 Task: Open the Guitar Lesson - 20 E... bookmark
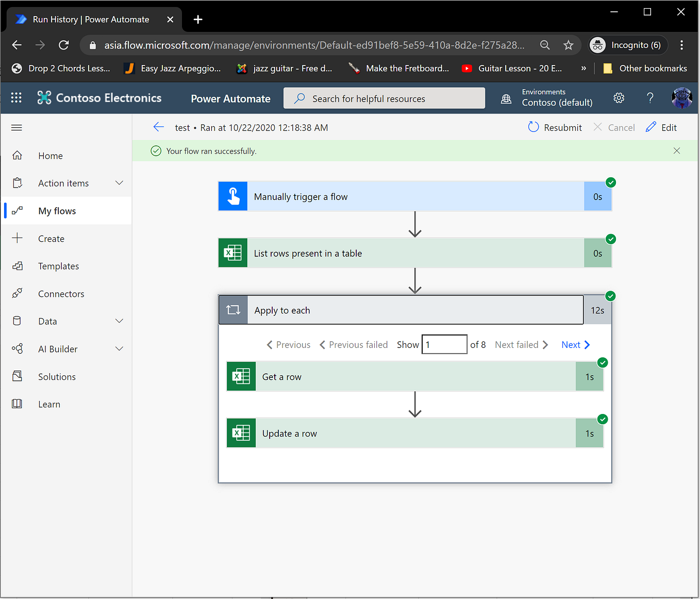512,68
